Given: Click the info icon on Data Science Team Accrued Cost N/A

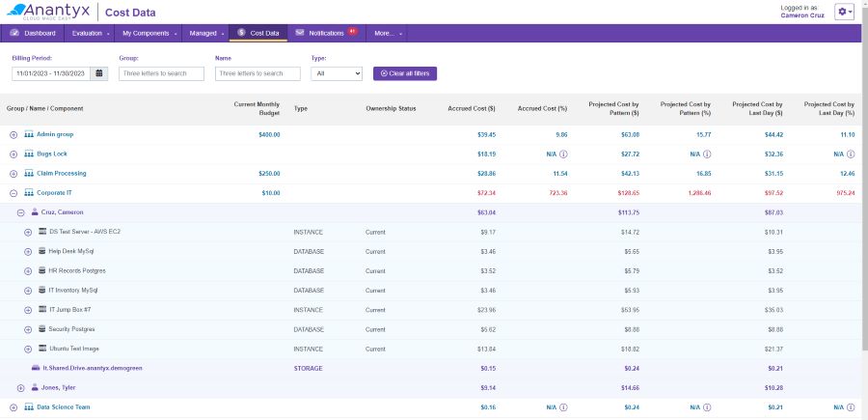Looking at the screenshot, I should (563, 407).
